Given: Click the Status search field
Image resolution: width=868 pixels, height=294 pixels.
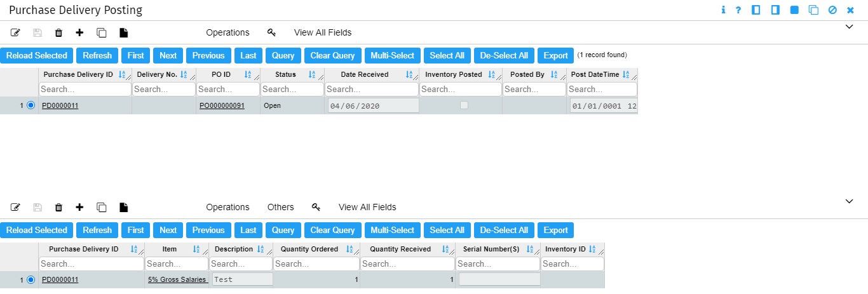Looking at the screenshot, I should (x=292, y=90).
